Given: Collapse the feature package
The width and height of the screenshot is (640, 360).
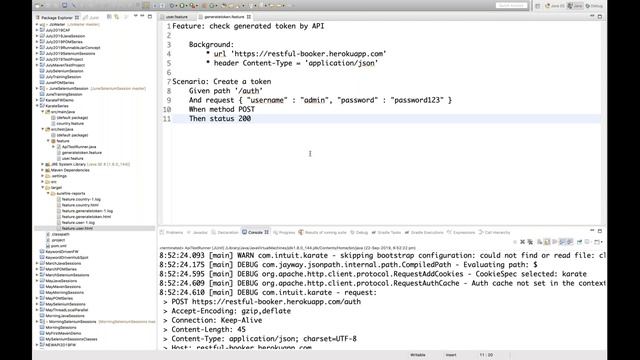Looking at the screenshot, I should (48, 141).
